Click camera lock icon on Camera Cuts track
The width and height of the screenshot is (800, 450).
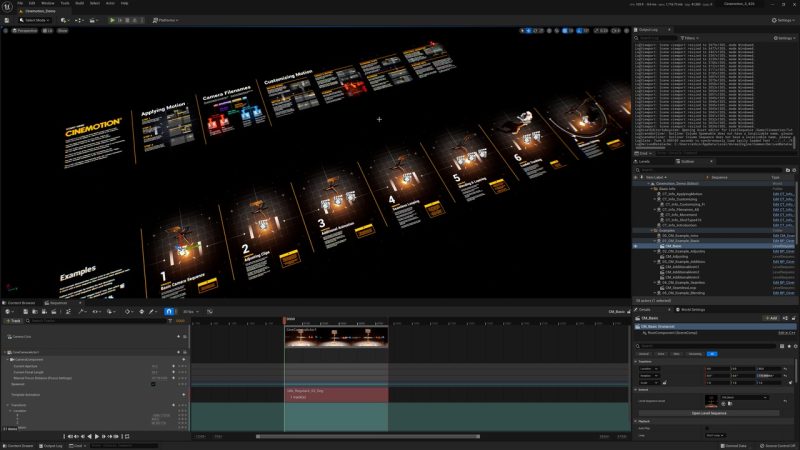coord(185,337)
